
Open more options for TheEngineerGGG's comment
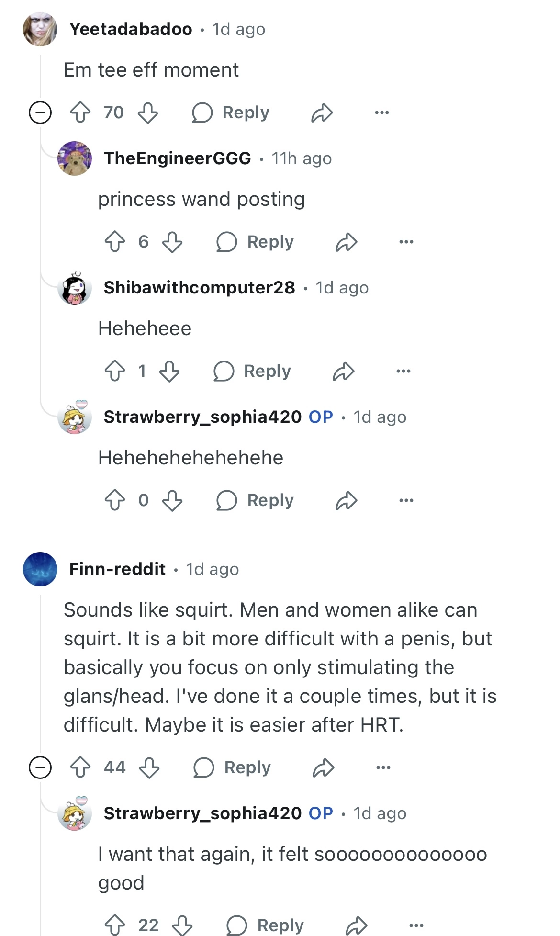pos(406,242)
